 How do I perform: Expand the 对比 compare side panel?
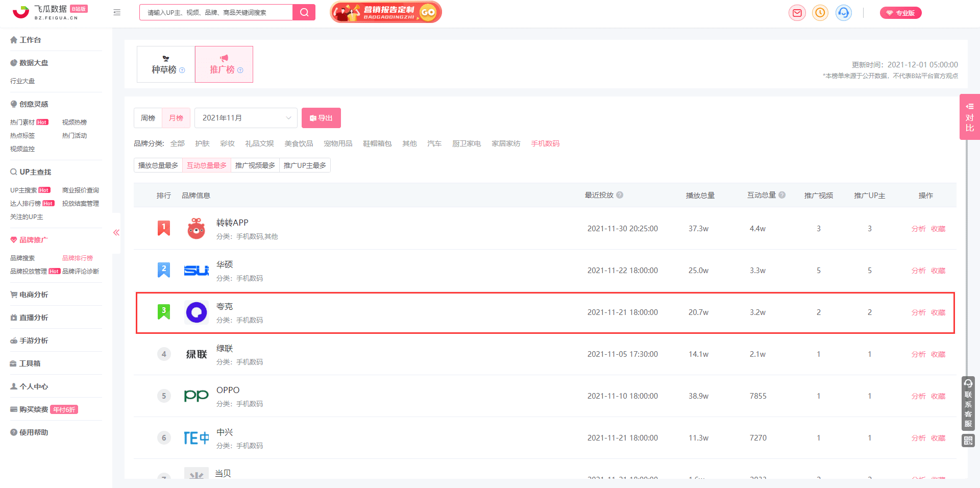click(969, 117)
